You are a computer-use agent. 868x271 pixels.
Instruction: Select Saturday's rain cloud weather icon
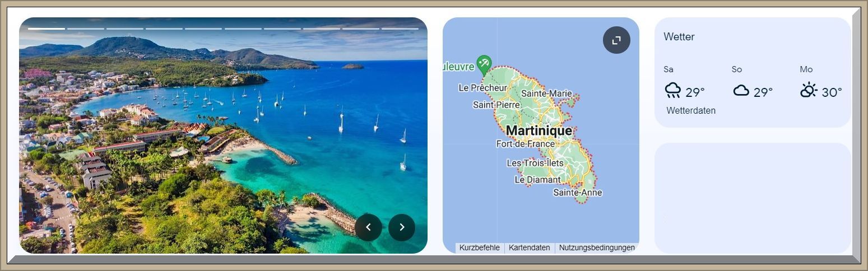tap(672, 91)
